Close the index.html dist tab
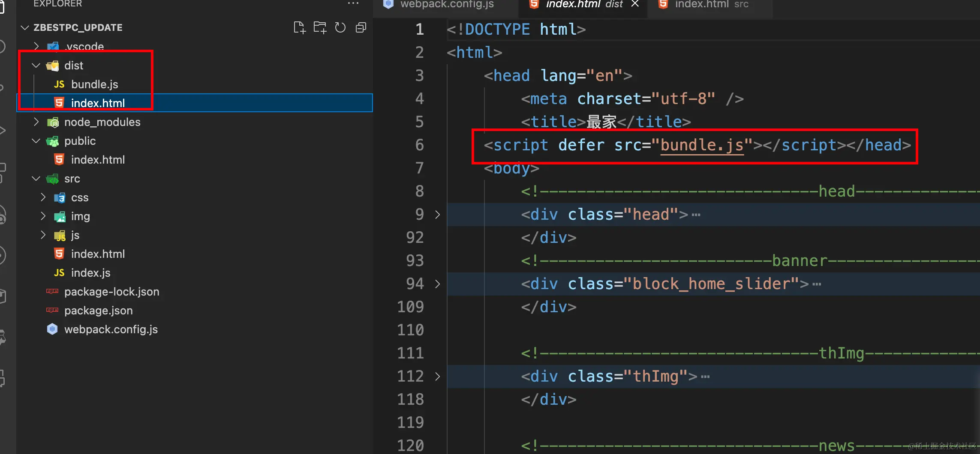 [x=635, y=4]
